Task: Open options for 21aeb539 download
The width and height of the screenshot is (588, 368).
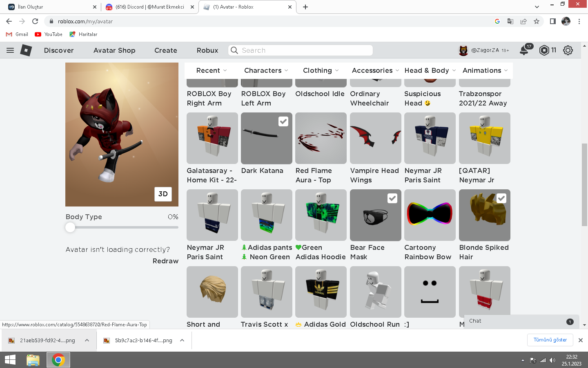Action: (87, 340)
